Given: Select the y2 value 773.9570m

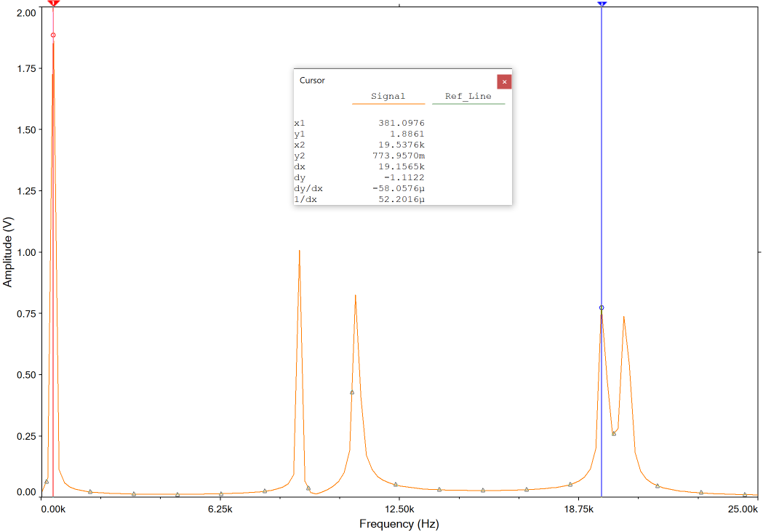Looking at the screenshot, I should pyautogui.click(x=398, y=156).
